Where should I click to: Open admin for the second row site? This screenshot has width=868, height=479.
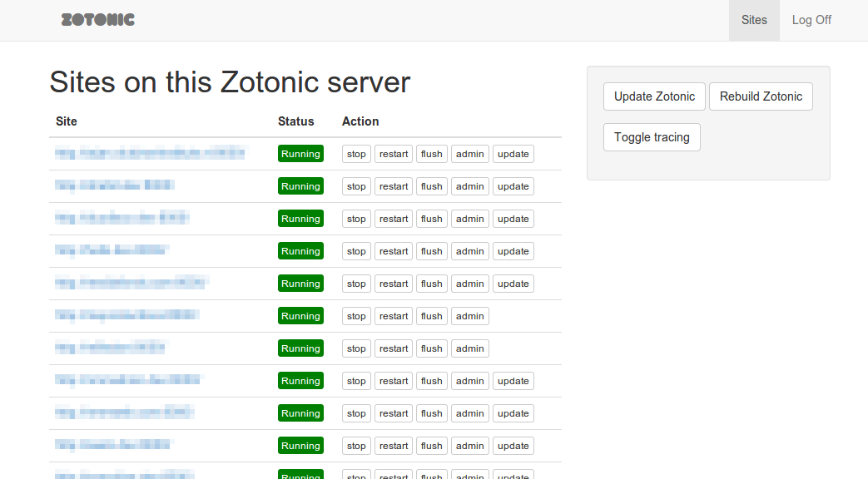[470, 186]
